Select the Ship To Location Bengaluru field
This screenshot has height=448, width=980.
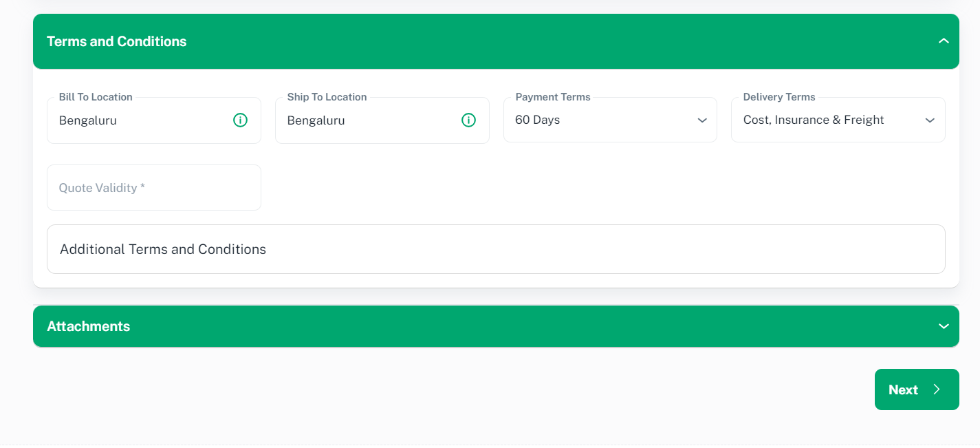(x=364, y=120)
